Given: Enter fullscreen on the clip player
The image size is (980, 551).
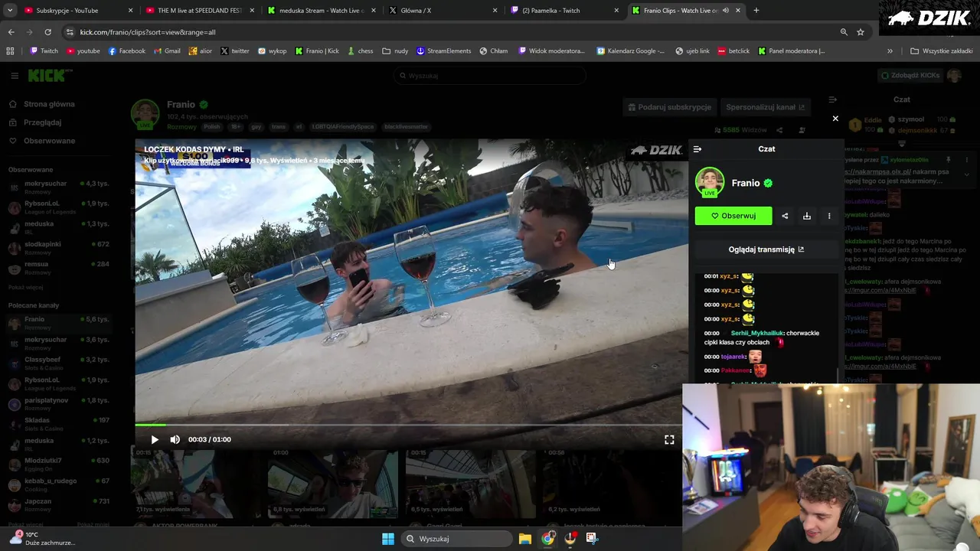Looking at the screenshot, I should pyautogui.click(x=669, y=439).
